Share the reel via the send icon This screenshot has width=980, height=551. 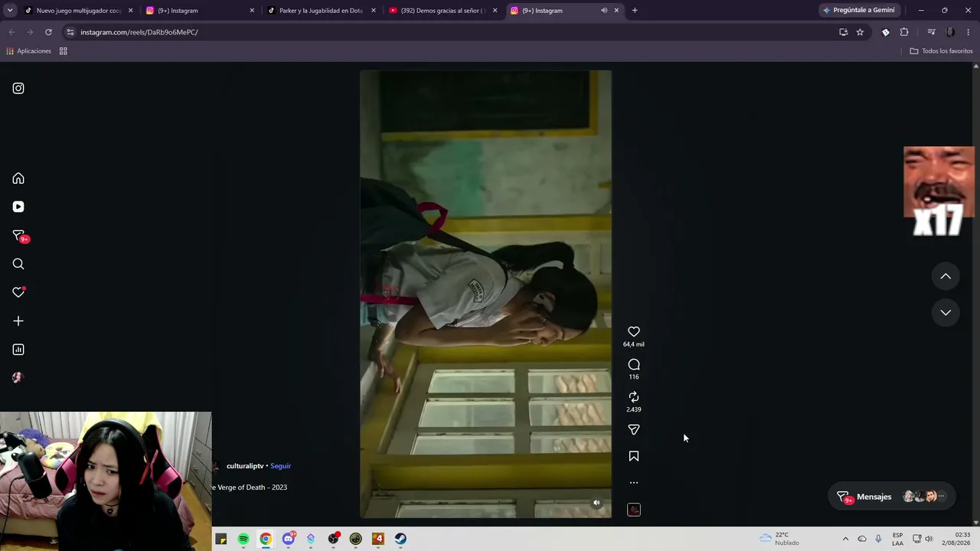click(x=634, y=429)
